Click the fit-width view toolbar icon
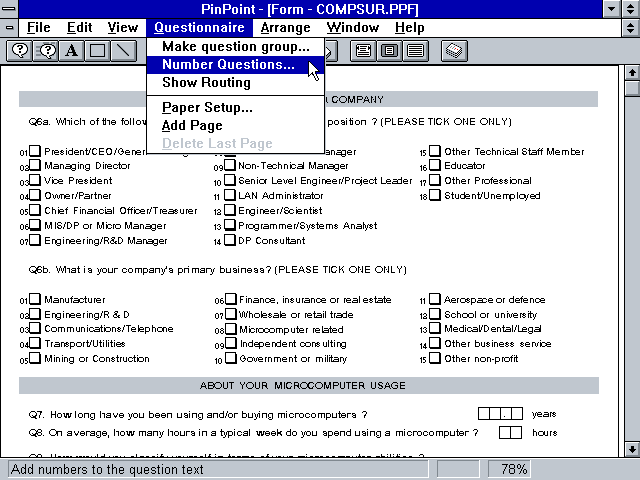The height and width of the screenshot is (480, 640). pos(363,51)
